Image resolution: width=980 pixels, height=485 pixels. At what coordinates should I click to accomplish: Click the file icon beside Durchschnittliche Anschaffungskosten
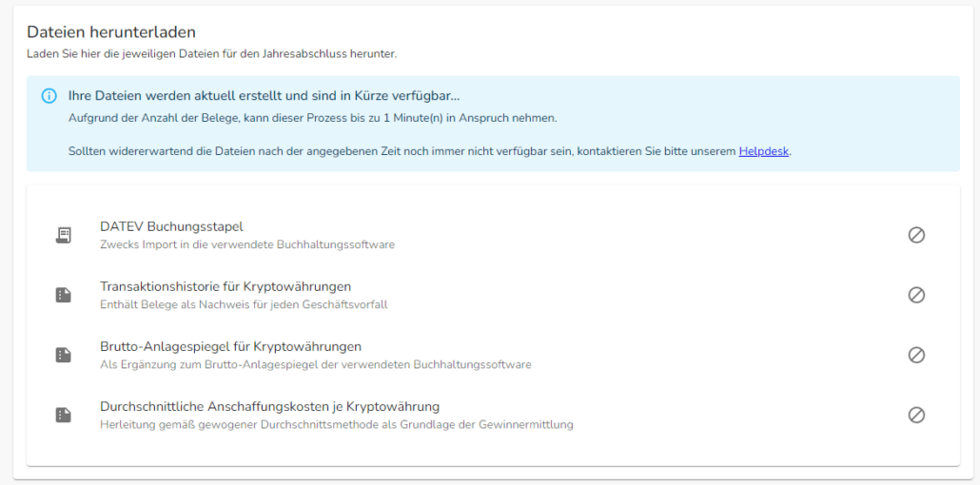[x=63, y=415]
